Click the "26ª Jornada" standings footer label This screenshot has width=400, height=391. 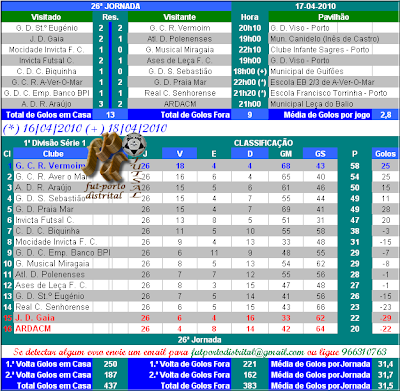(199, 340)
